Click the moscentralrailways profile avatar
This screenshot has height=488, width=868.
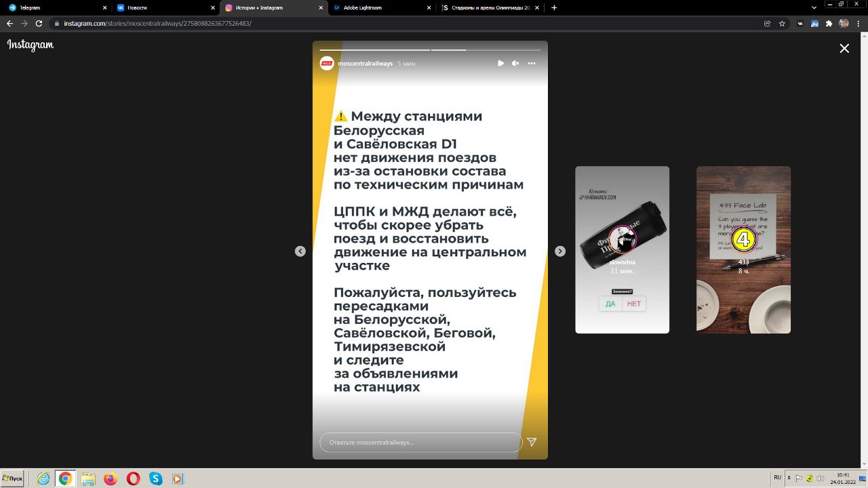(327, 63)
